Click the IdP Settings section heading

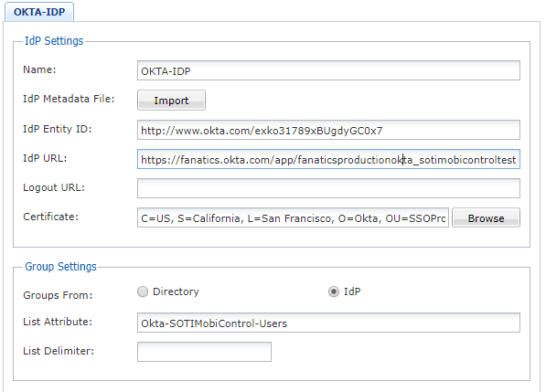(54, 41)
